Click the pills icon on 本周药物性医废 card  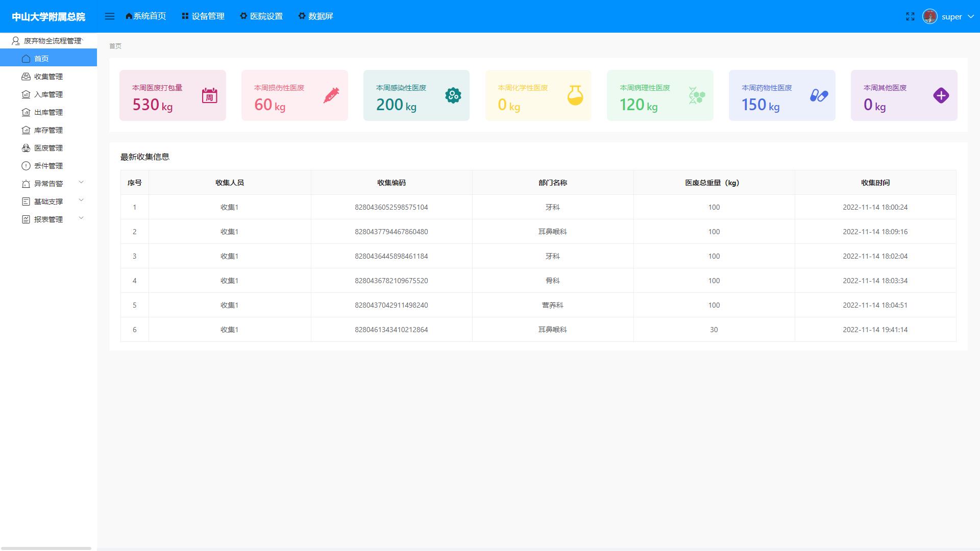[819, 95]
